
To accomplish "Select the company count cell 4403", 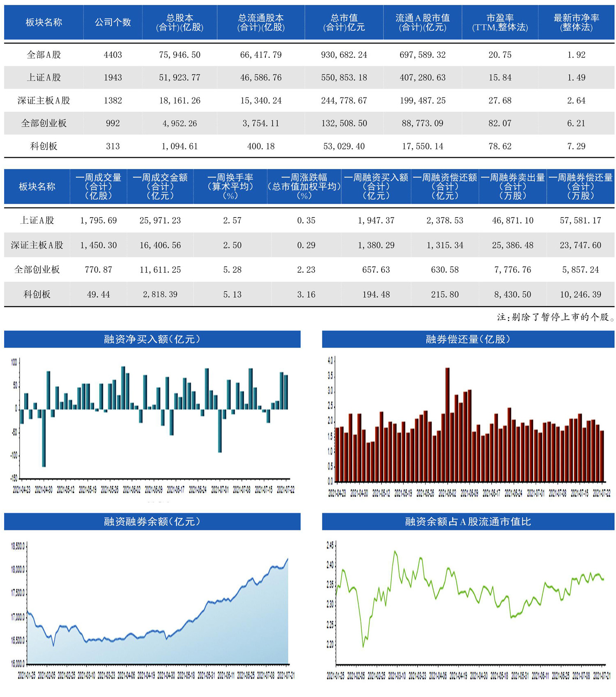I will 113,55.
